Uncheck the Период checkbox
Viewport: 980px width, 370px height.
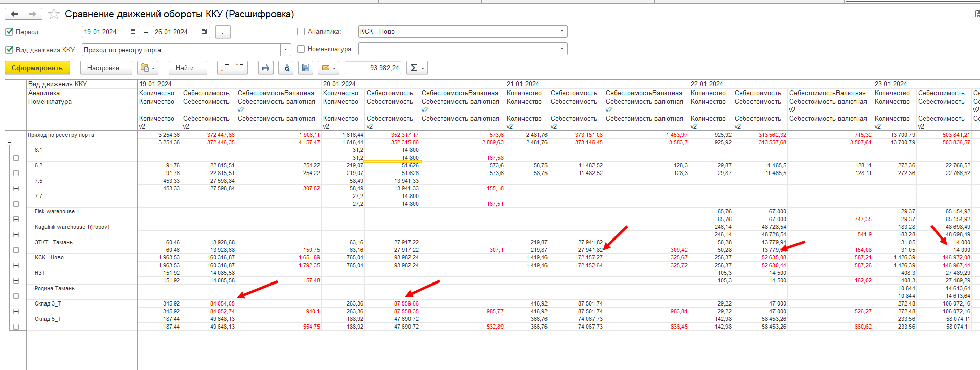point(9,32)
